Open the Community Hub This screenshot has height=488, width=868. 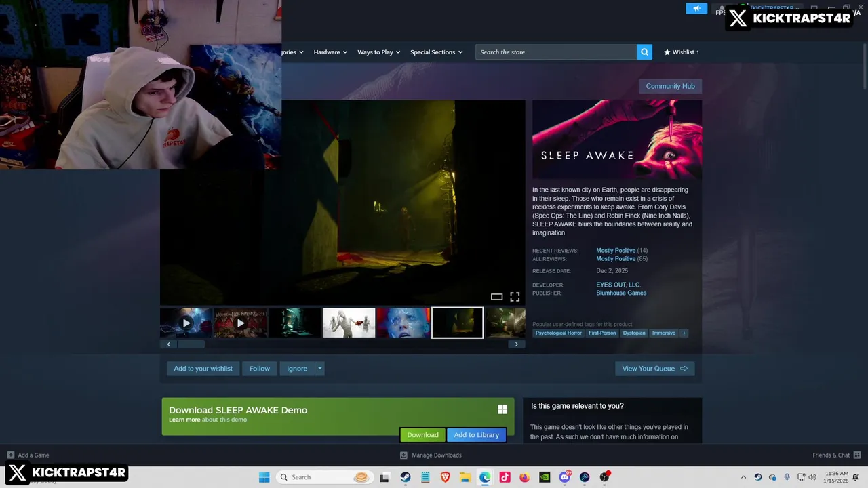point(670,86)
